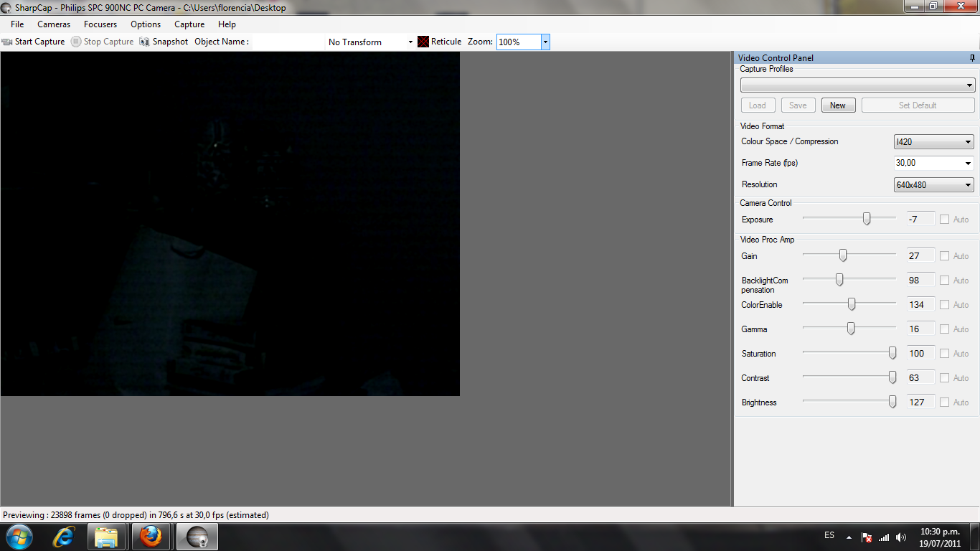
Task: Enable Auto for Saturation
Action: click(x=945, y=354)
